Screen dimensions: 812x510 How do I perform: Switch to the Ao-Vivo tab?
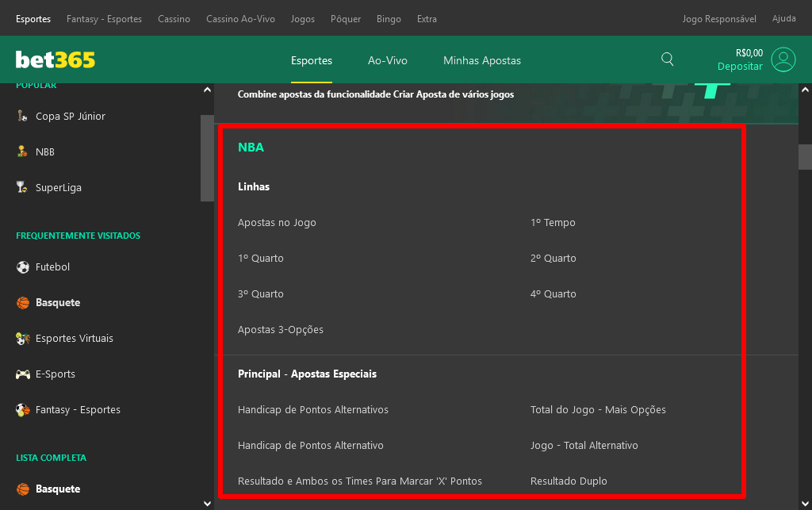click(387, 60)
